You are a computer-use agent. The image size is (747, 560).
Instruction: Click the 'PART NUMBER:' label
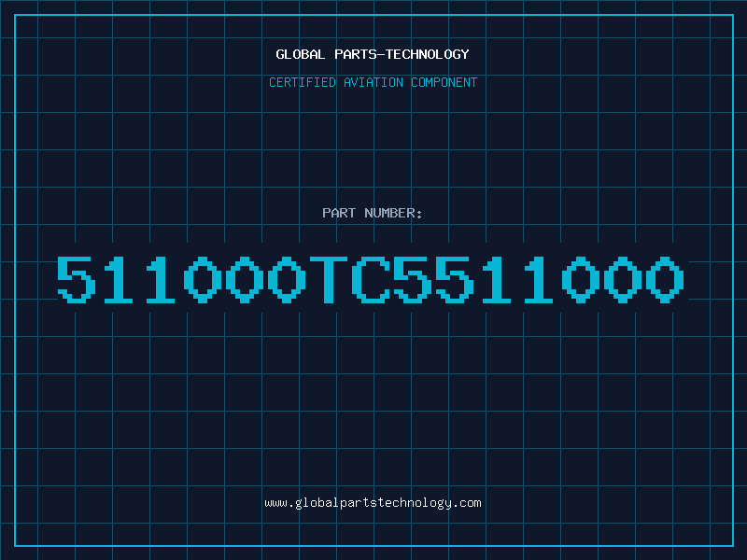[x=372, y=213]
